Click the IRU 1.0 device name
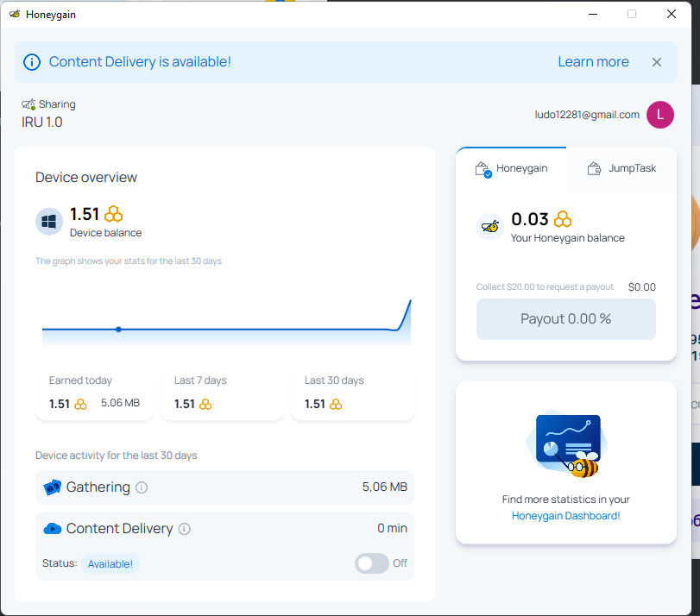 coord(42,122)
